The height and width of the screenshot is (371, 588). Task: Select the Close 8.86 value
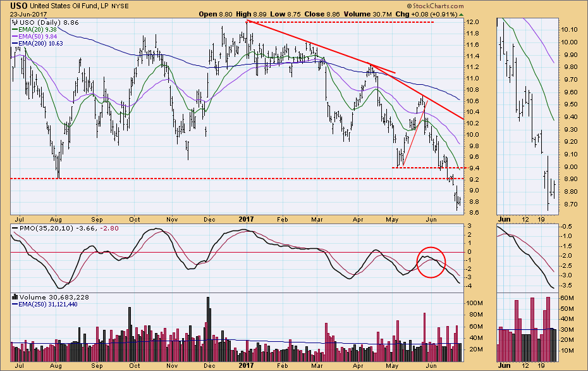[x=322, y=15]
